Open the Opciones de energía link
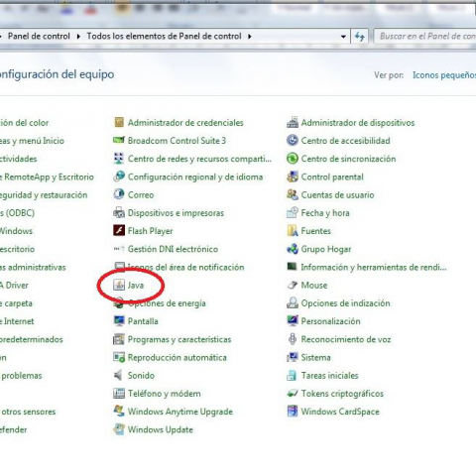This screenshot has height=476, width=476. tap(167, 303)
